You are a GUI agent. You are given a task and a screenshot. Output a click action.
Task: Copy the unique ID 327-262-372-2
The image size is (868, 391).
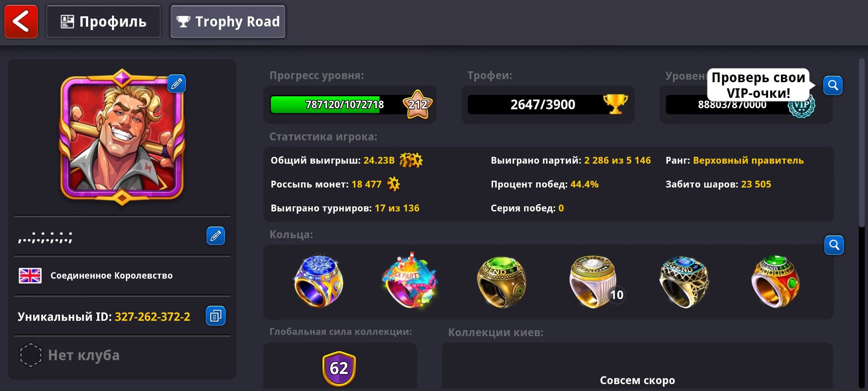[x=216, y=316]
